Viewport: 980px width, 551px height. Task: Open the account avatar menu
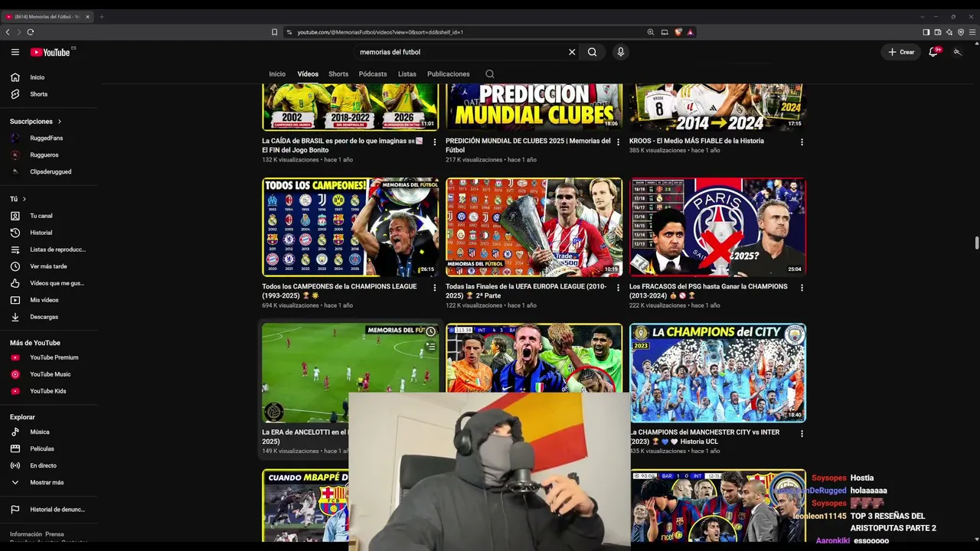[x=957, y=52]
